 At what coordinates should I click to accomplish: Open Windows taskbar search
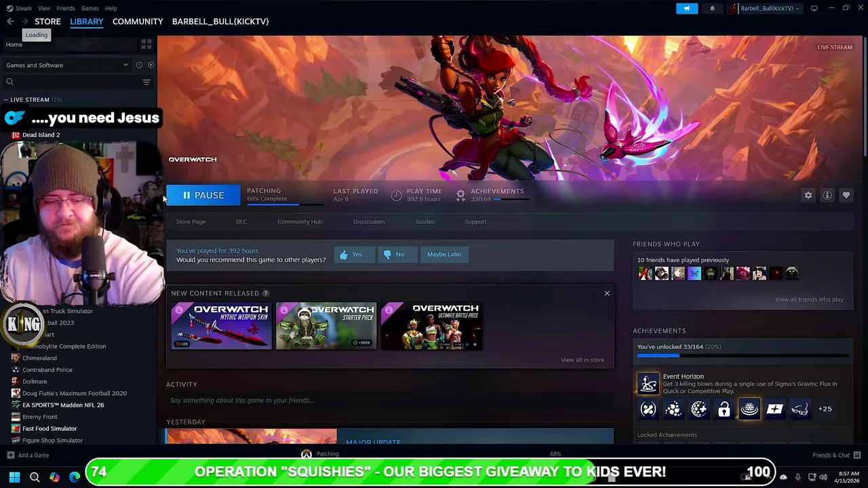click(x=35, y=476)
